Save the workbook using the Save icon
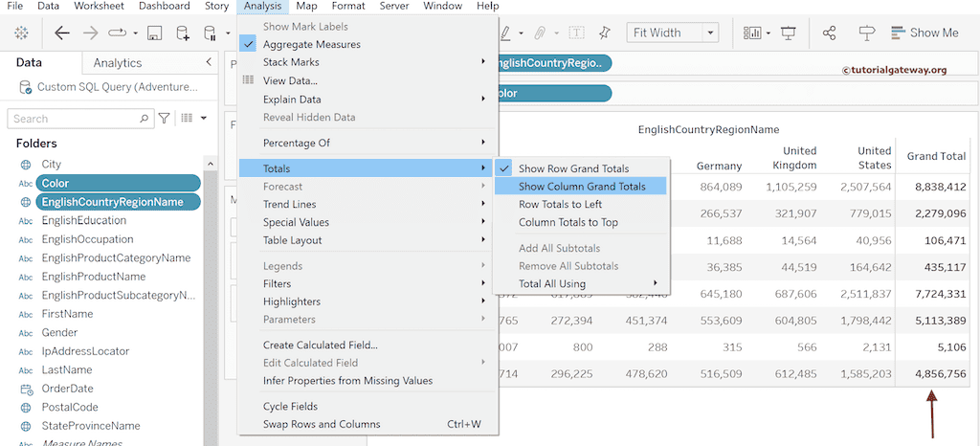The width and height of the screenshot is (980, 446). point(154,33)
